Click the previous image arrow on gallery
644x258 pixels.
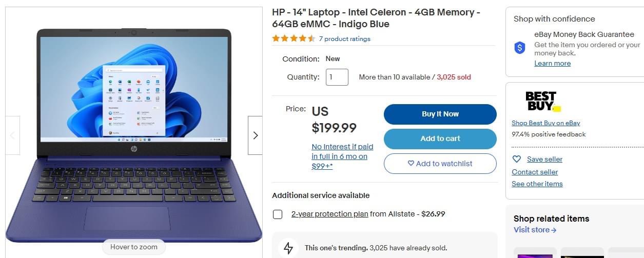(x=12, y=135)
